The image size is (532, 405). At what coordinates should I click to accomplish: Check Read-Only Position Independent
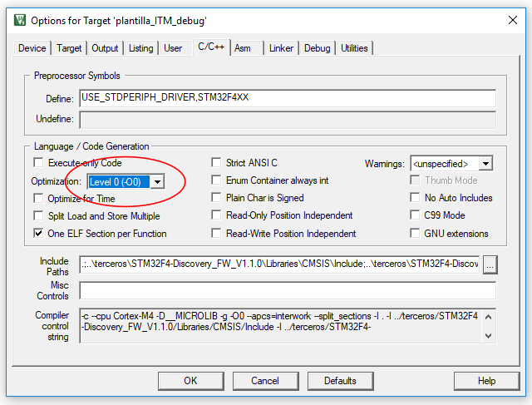pyautogui.click(x=216, y=215)
